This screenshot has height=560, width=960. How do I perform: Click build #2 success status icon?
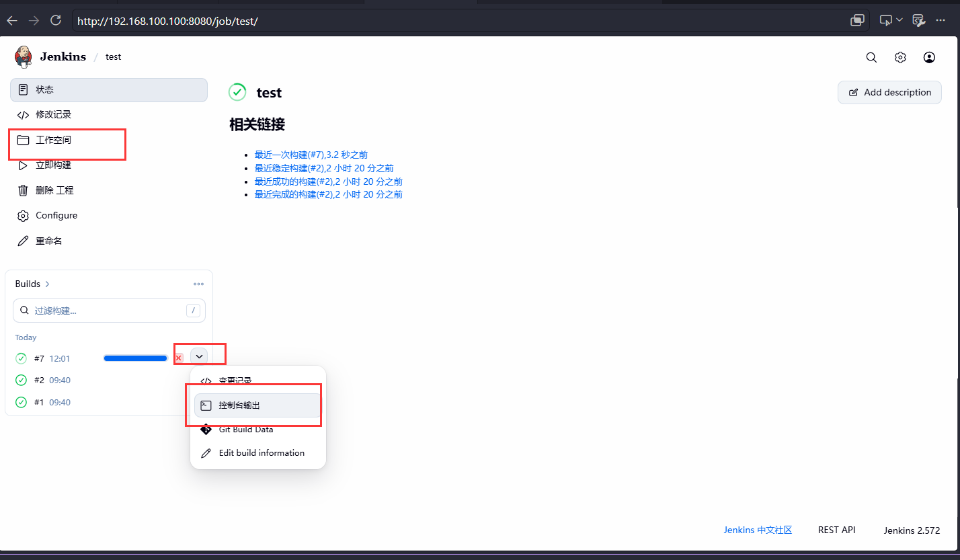[x=21, y=381]
